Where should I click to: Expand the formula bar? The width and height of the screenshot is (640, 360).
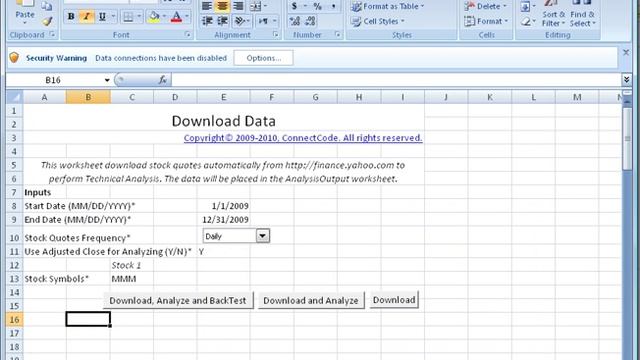click(627, 80)
